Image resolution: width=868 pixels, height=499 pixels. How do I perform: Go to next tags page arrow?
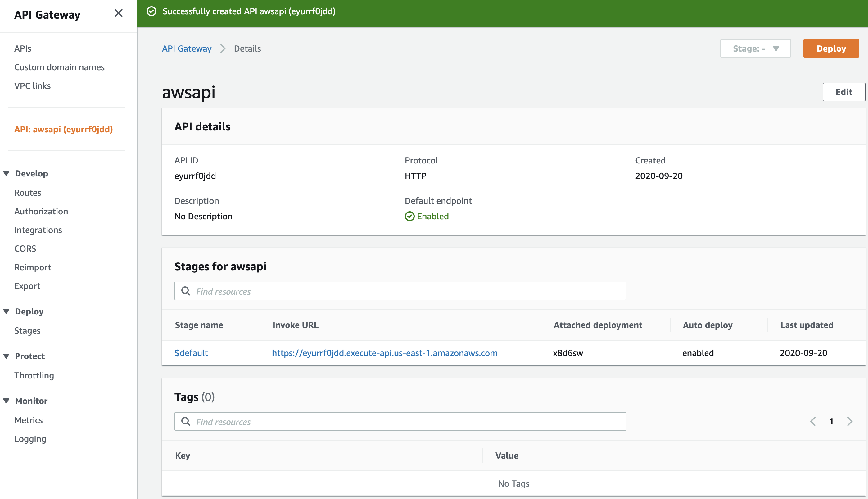coord(849,421)
